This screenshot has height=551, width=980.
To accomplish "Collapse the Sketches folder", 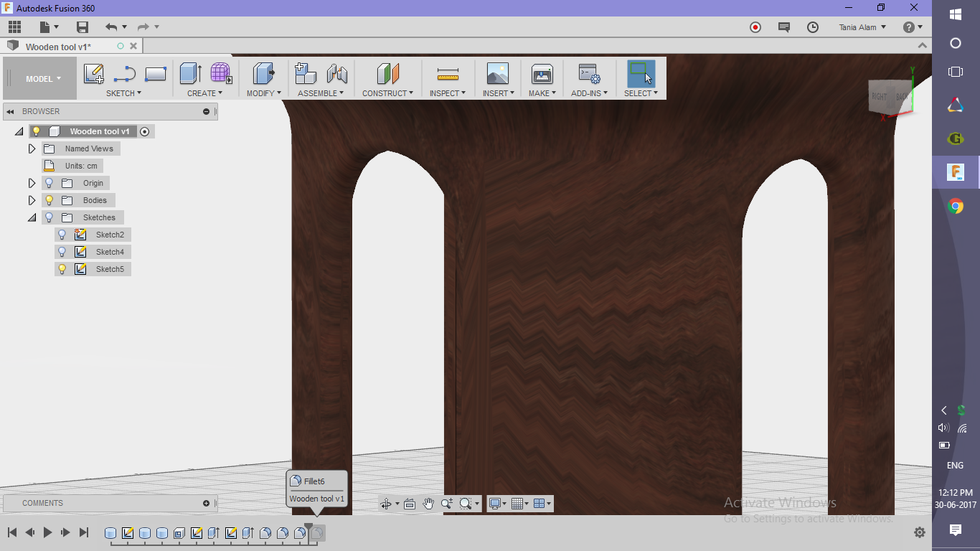I will tap(32, 217).
